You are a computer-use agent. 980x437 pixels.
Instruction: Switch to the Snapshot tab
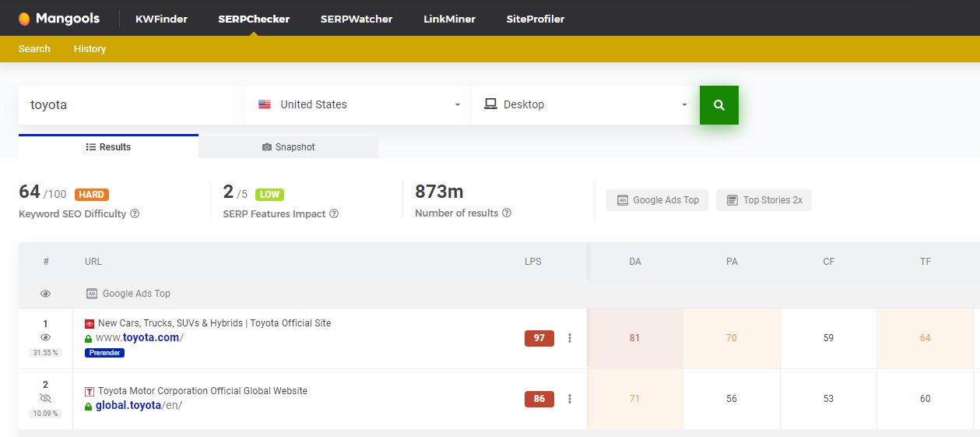tap(289, 146)
